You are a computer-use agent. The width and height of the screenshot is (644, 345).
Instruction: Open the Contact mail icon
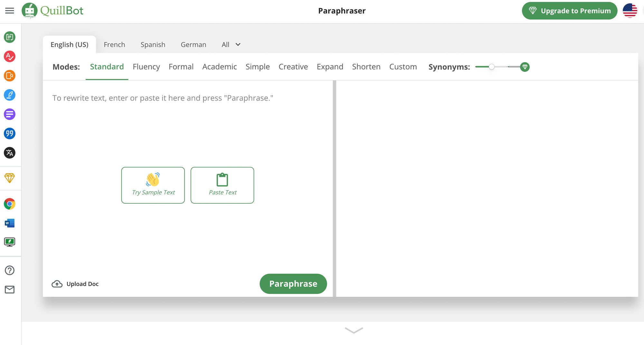(x=10, y=290)
